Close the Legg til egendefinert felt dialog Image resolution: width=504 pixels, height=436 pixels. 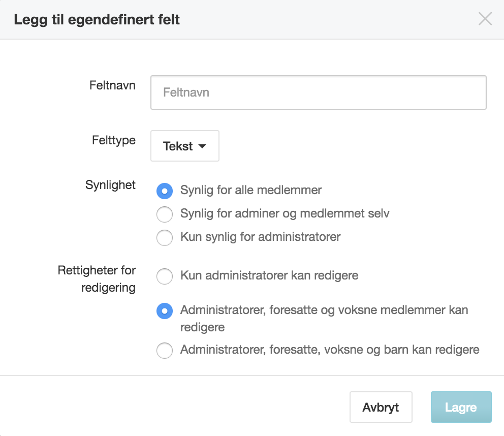[x=485, y=19]
